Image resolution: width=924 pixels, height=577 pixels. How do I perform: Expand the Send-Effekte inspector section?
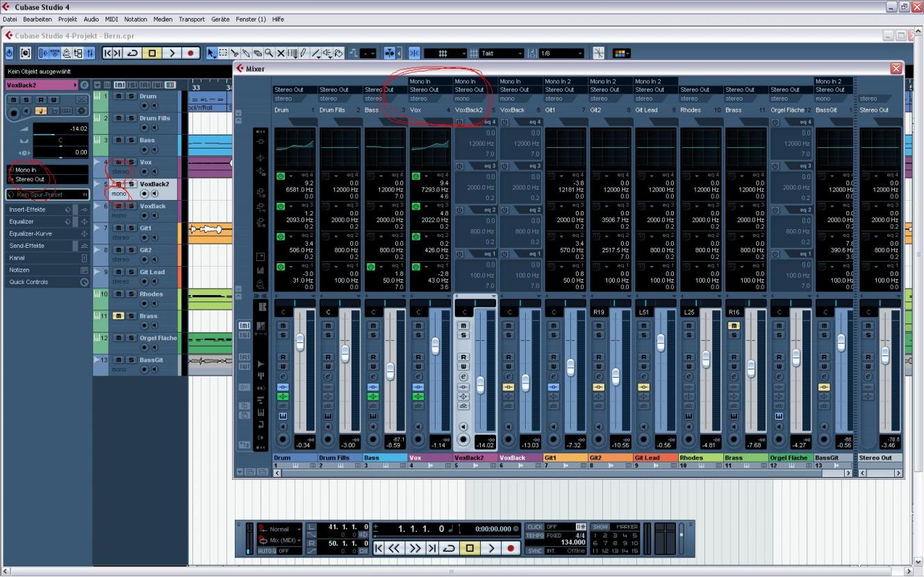tap(47, 246)
